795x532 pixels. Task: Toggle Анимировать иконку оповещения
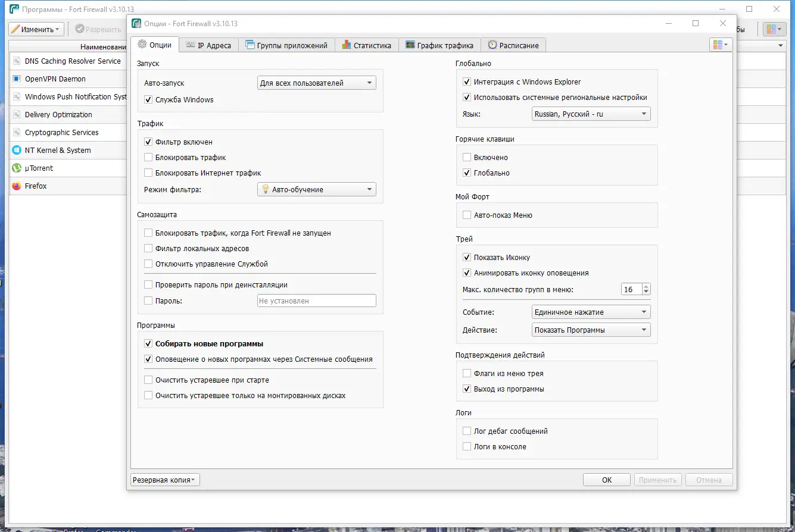tap(467, 273)
